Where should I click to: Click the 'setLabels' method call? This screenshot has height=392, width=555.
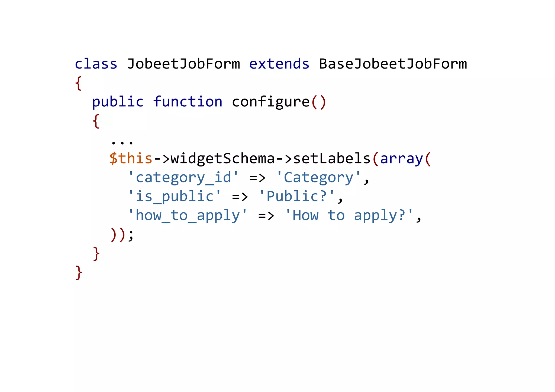click(x=332, y=158)
